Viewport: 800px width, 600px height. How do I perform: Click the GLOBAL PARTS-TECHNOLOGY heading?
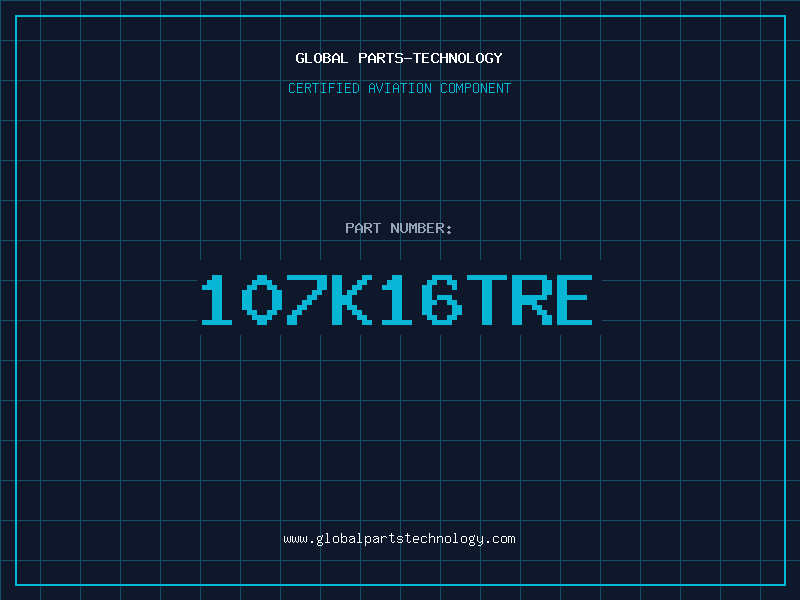399,58
